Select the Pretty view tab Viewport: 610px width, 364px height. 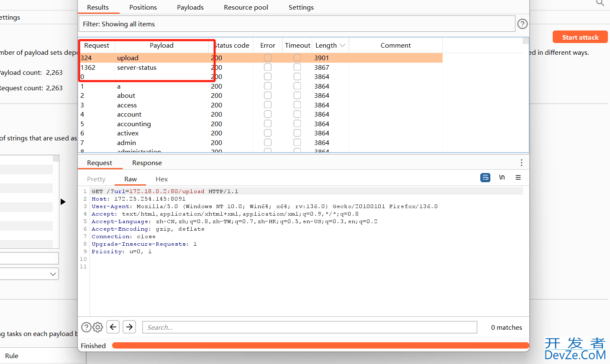(x=96, y=179)
